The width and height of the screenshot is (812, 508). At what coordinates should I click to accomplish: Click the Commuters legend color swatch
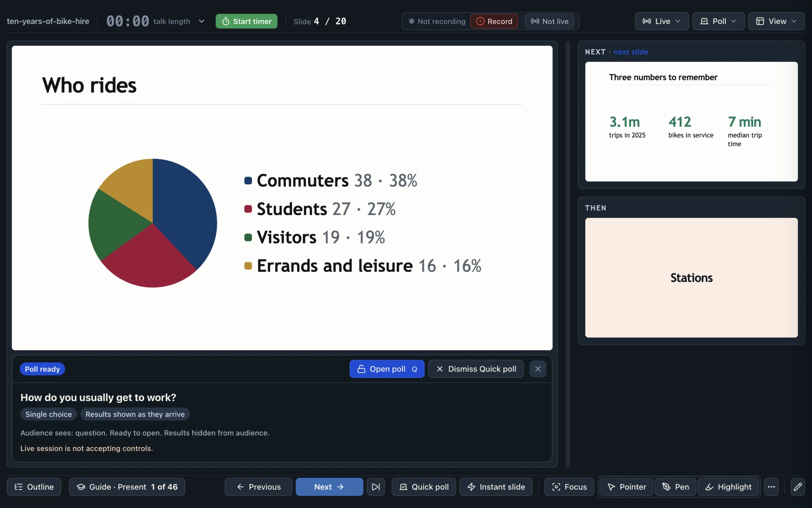(x=248, y=181)
